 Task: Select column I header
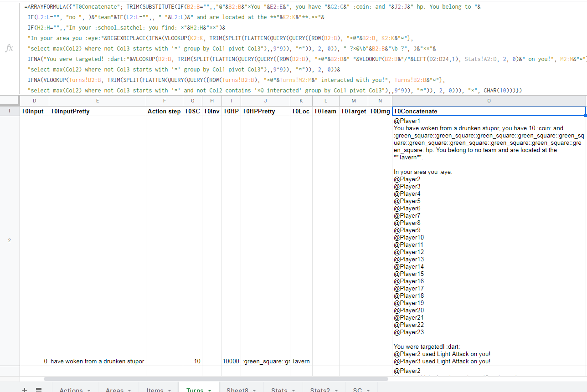pos(231,101)
